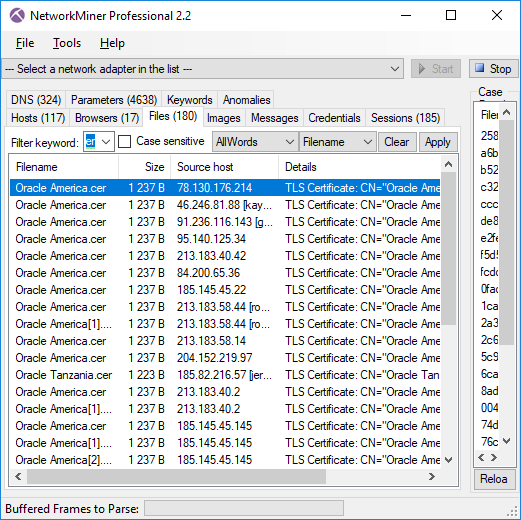
Task: Open the Credentials tab
Action: click(334, 118)
